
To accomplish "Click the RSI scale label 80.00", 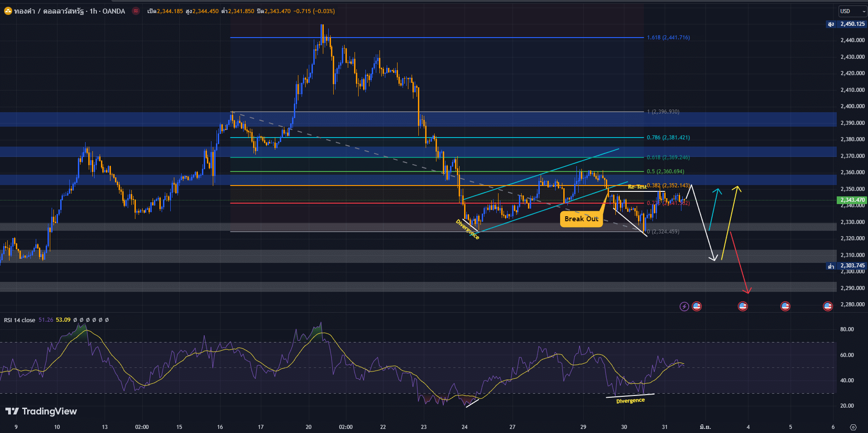I will click(x=847, y=329).
